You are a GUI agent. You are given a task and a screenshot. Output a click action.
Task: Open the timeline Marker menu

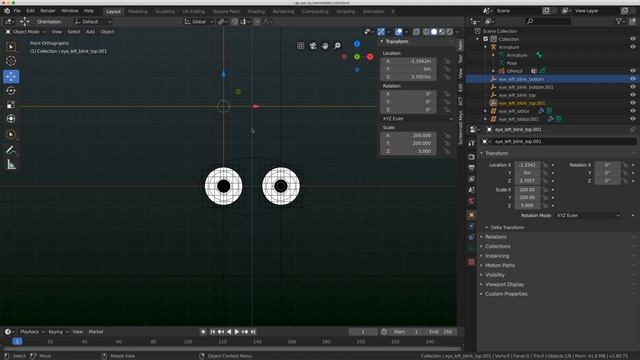pyautogui.click(x=96, y=332)
